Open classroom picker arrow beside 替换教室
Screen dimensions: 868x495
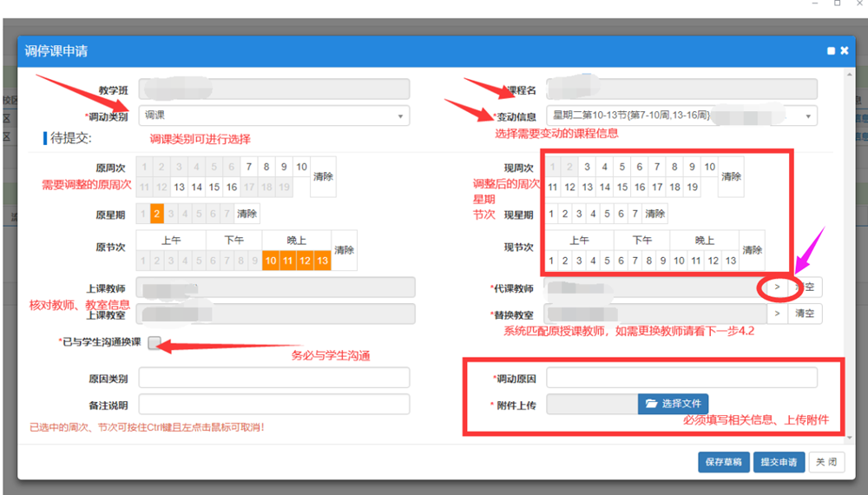[777, 313]
